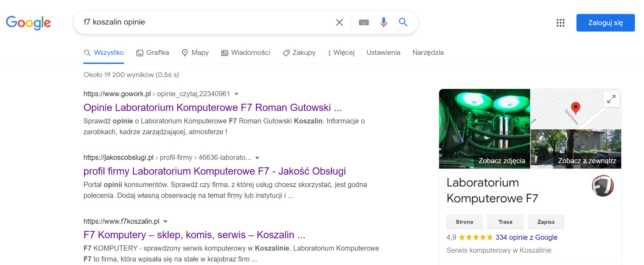Open the on-screen keyboard input icon
Image resolution: width=644 pixels, height=265 pixels.
(x=364, y=22)
